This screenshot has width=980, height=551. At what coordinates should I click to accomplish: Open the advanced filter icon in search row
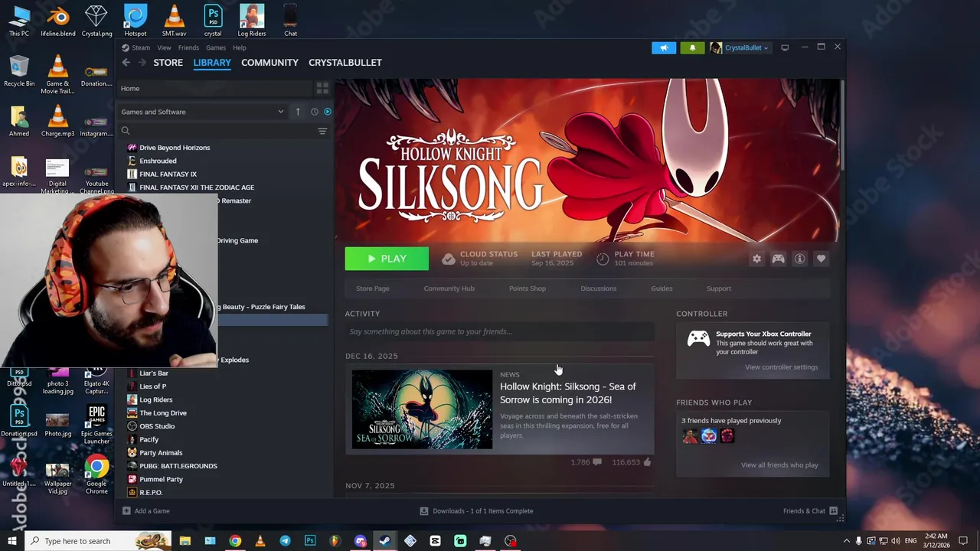(322, 132)
